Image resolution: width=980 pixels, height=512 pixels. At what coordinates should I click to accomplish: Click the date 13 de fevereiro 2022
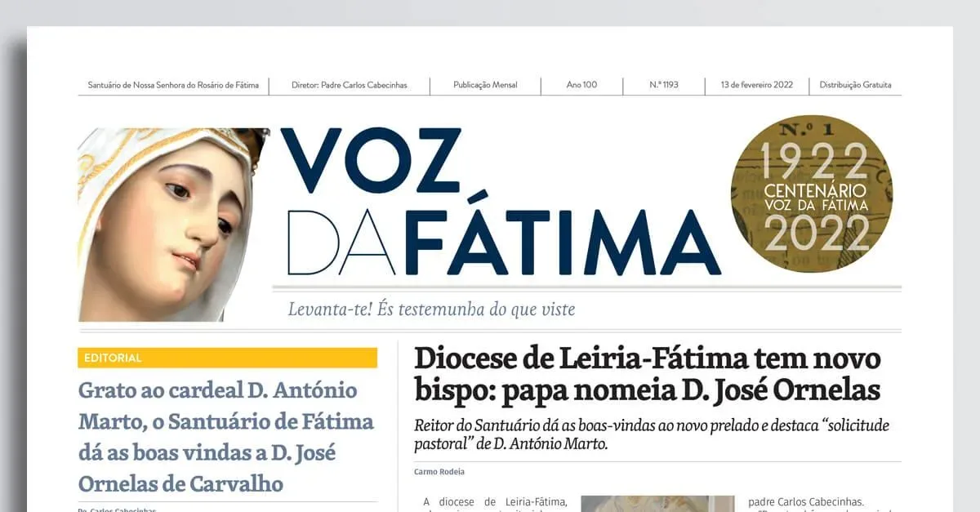click(x=757, y=85)
